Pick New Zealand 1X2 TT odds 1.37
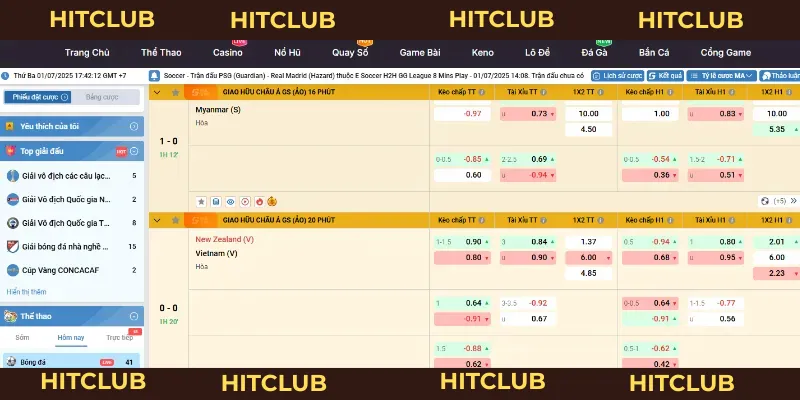800x400 pixels. point(588,242)
